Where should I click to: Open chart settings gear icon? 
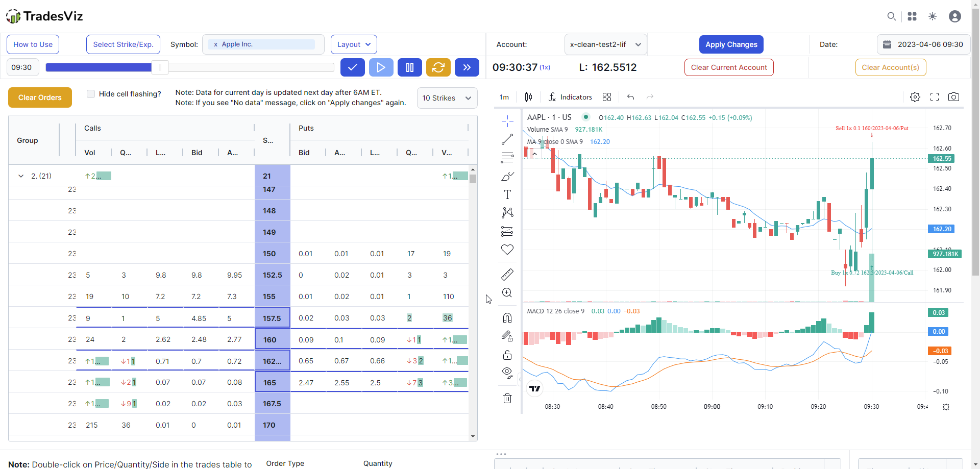[915, 97]
